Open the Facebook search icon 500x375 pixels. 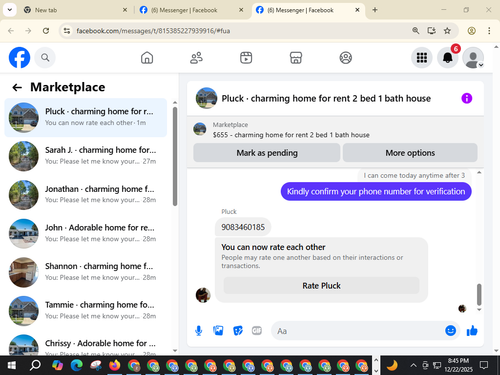pos(45,58)
